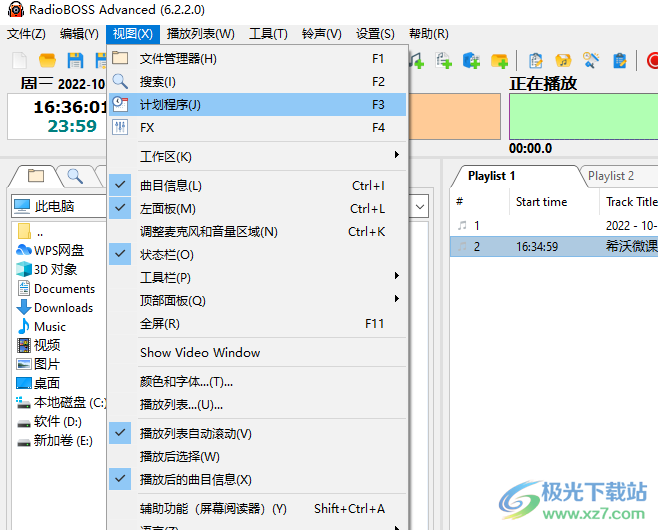
Task: Toggle 播放后的曲目信息 option
Action: pos(257,479)
